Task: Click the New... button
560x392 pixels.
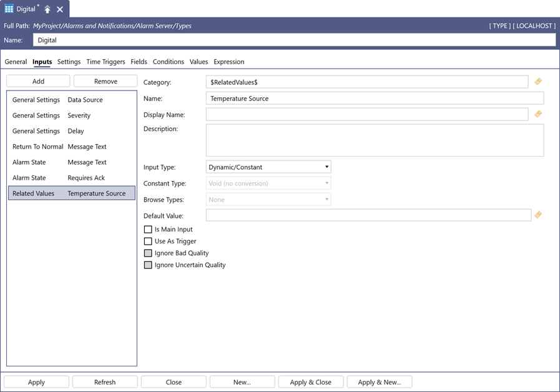Action: point(242,382)
